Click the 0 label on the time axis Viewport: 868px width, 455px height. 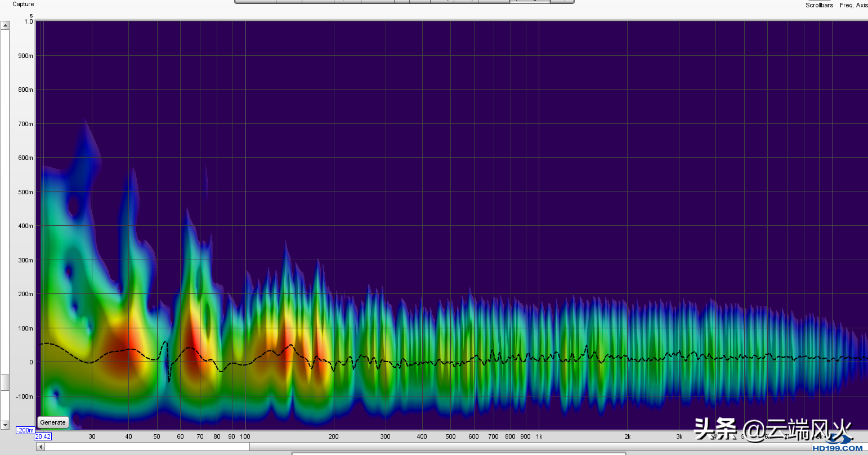coord(31,362)
